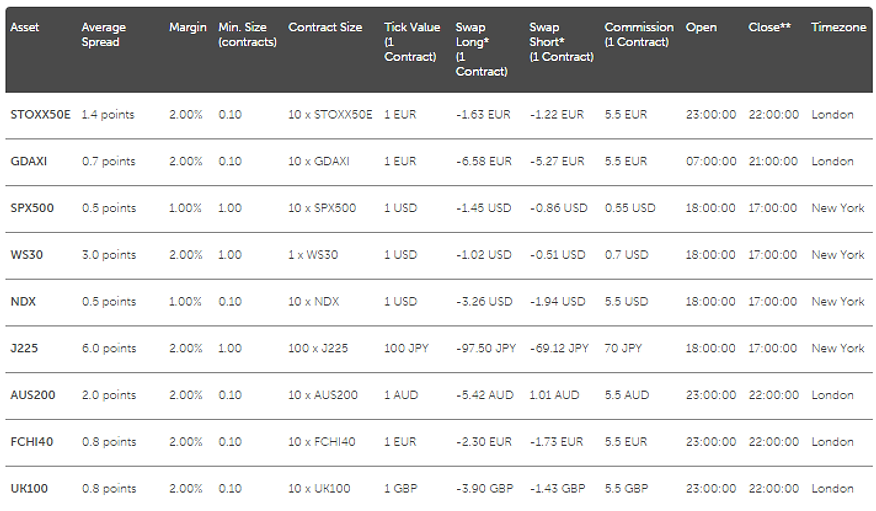Click the NDX asset label

click(x=23, y=302)
